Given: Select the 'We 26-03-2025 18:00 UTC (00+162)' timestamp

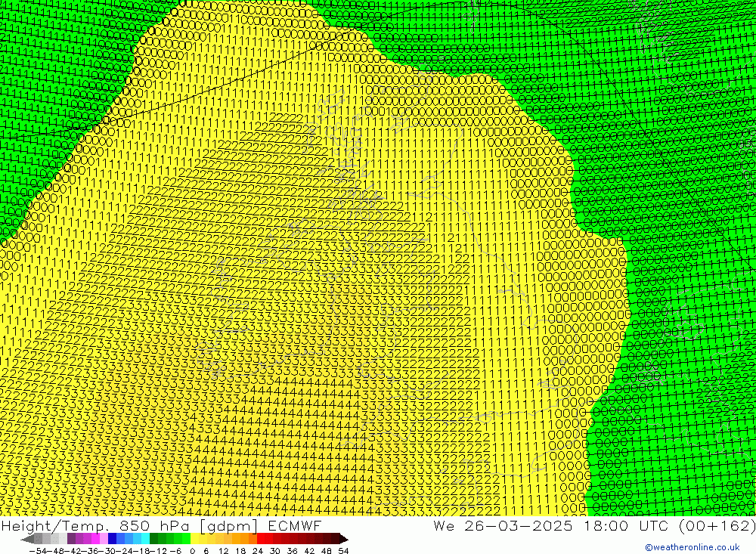Looking at the screenshot, I should click(594, 525).
